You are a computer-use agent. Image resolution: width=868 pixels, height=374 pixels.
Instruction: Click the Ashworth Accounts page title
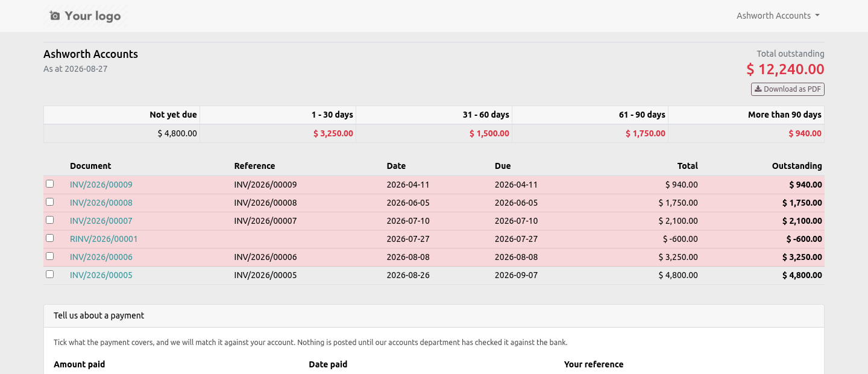click(90, 54)
